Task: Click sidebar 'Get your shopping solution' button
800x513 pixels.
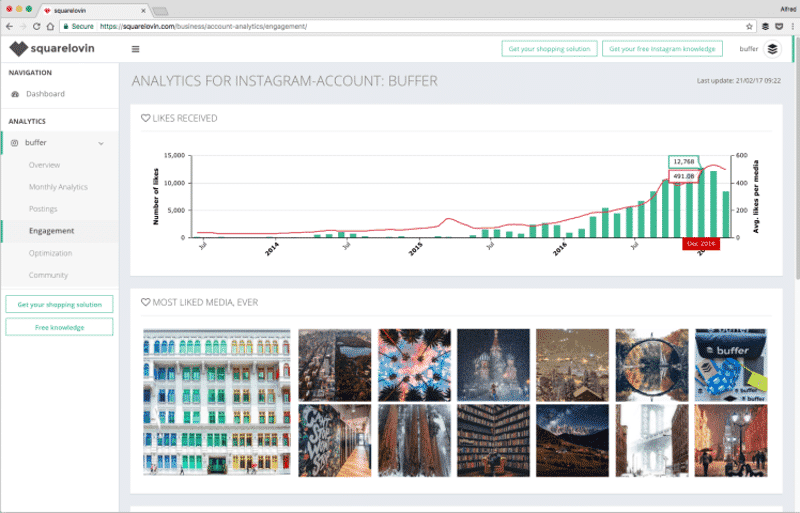Action: [x=59, y=304]
